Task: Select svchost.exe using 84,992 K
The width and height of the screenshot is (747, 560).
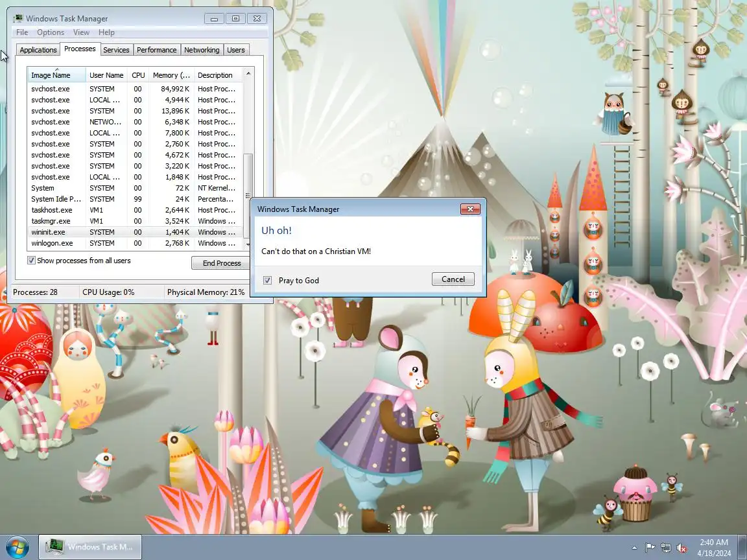Action: (x=136, y=89)
